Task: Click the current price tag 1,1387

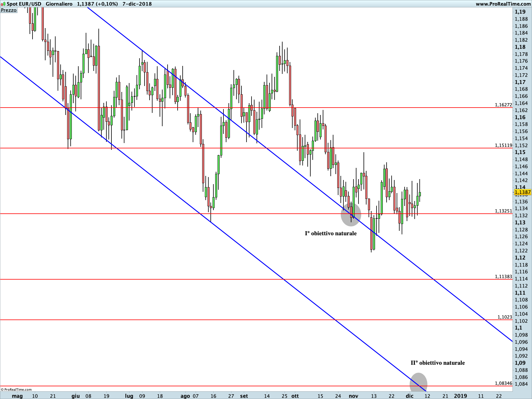Action: point(523,192)
